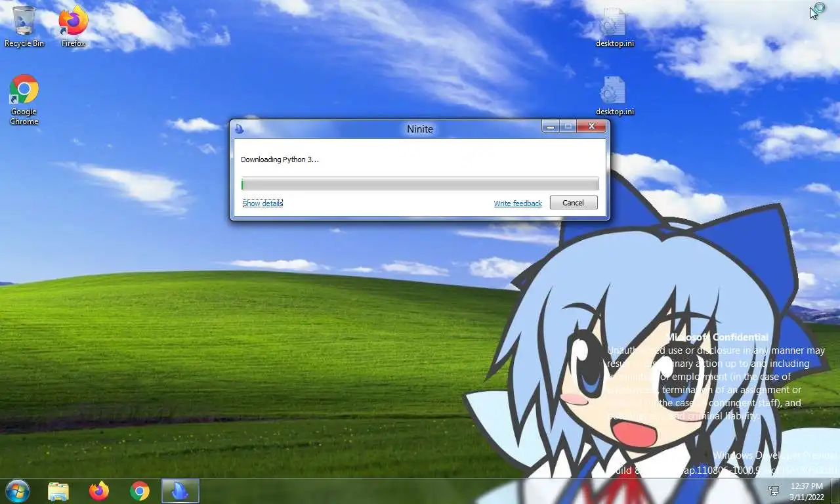
Task: Select the Firefox desktop shortcut
Action: pos(73,26)
